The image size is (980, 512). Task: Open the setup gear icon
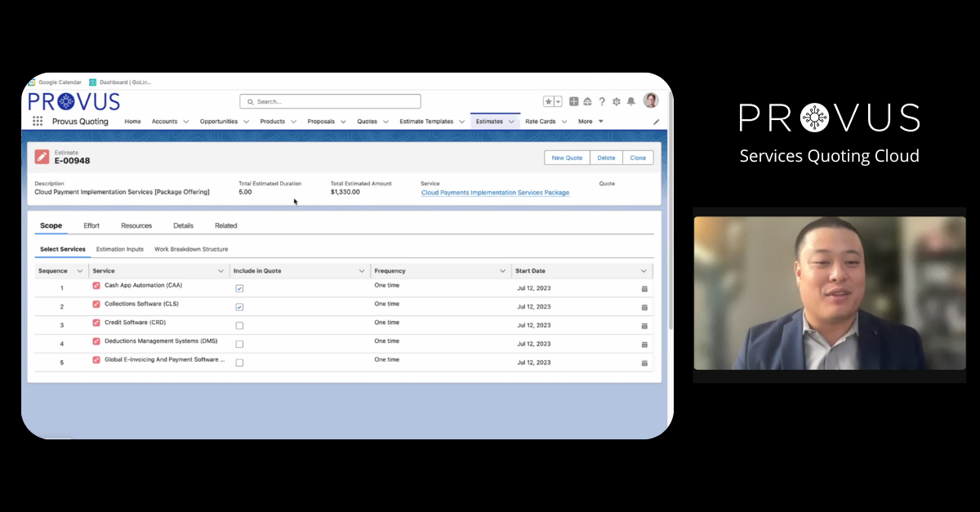(617, 101)
